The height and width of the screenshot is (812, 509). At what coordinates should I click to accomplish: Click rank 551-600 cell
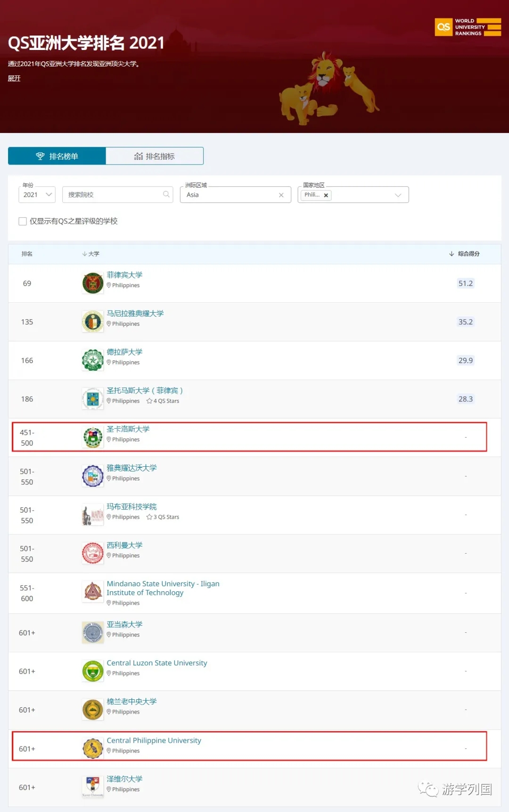click(x=27, y=593)
